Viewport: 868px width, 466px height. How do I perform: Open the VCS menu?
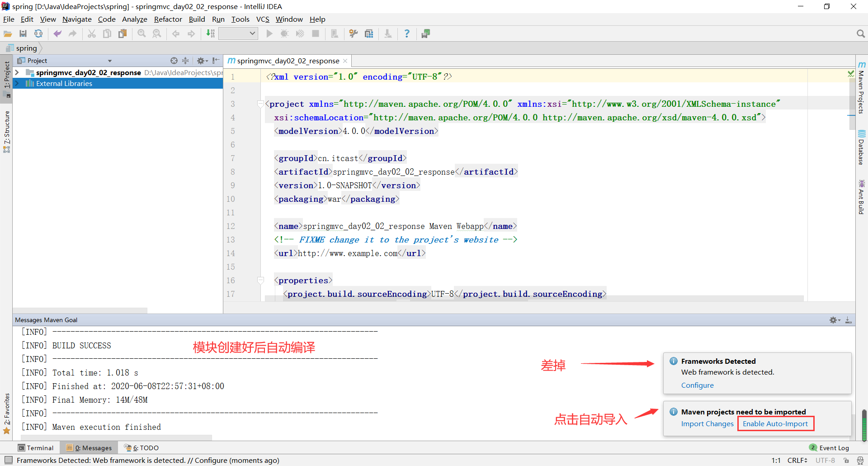(x=263, y=19)
